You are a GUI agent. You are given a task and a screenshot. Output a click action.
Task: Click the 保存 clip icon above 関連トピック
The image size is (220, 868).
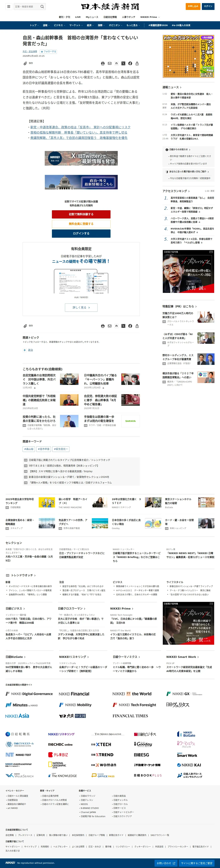pyautogui.click(x=25, y=326)
